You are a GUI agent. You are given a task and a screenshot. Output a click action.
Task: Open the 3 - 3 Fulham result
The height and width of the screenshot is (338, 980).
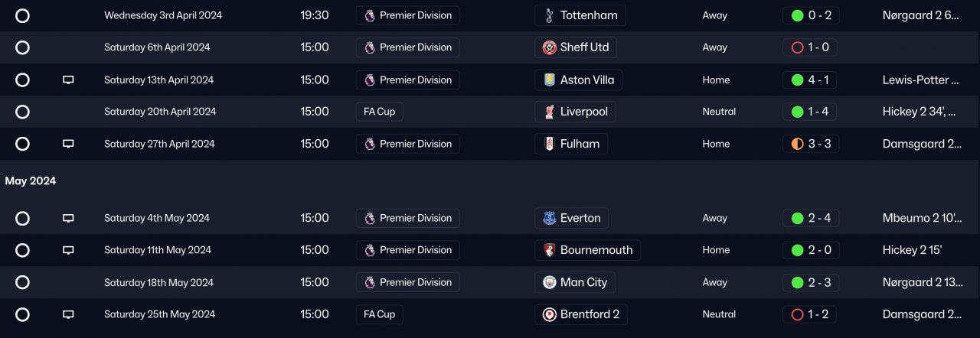[811, 144]
